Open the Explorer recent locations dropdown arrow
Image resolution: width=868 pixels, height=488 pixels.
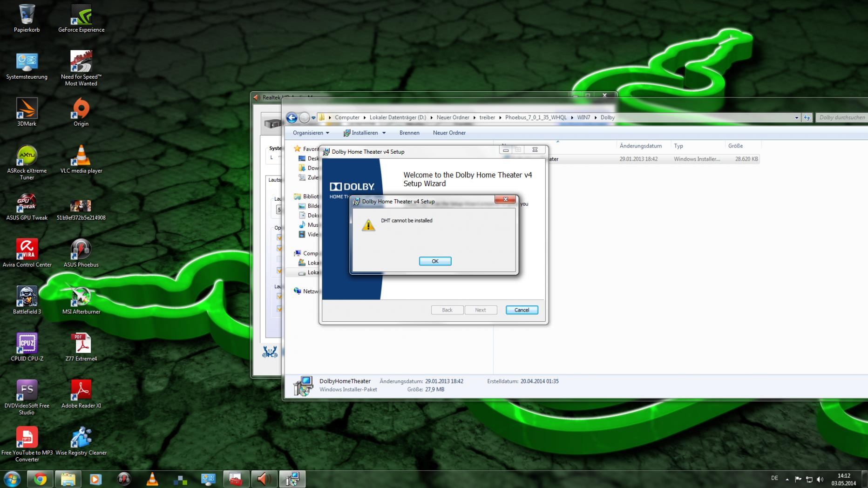coord(313,118)
